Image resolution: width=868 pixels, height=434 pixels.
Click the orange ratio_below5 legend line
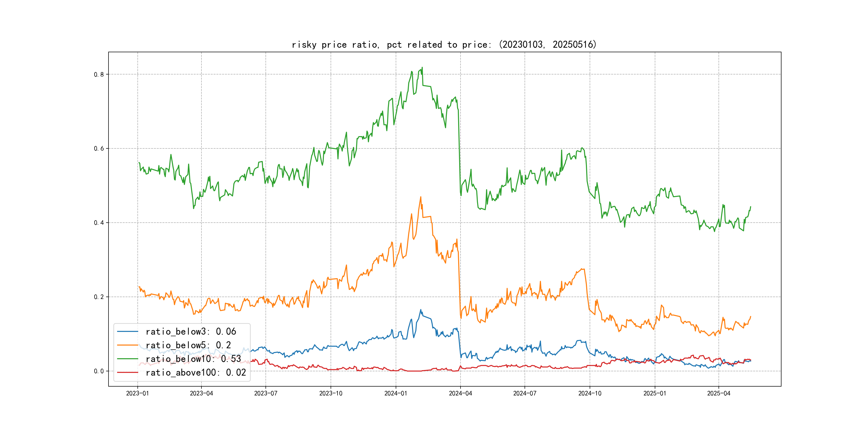pos(127,345)
